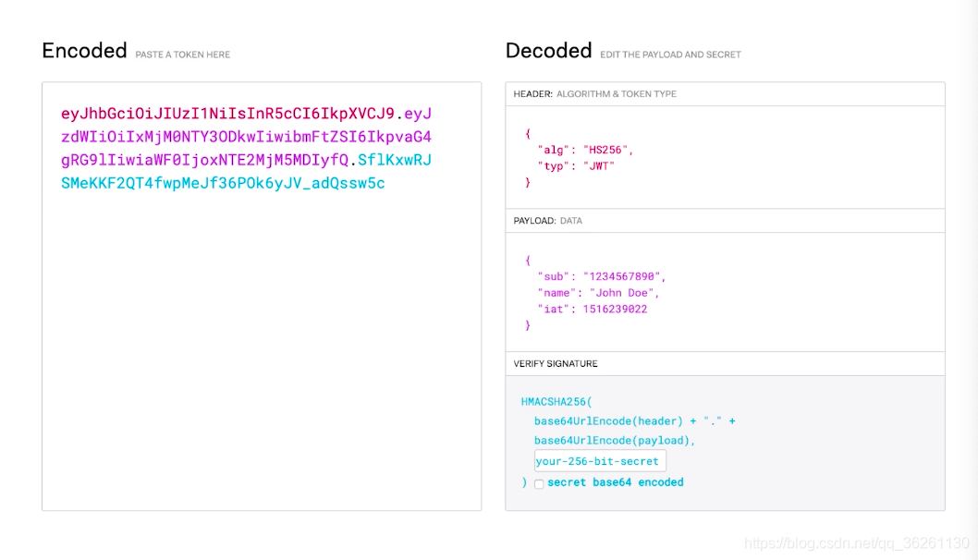
Task: Click token line starting gRG9lIiwiaWF0Ijox
Action: pyautogui.click(x=247, y=160)
